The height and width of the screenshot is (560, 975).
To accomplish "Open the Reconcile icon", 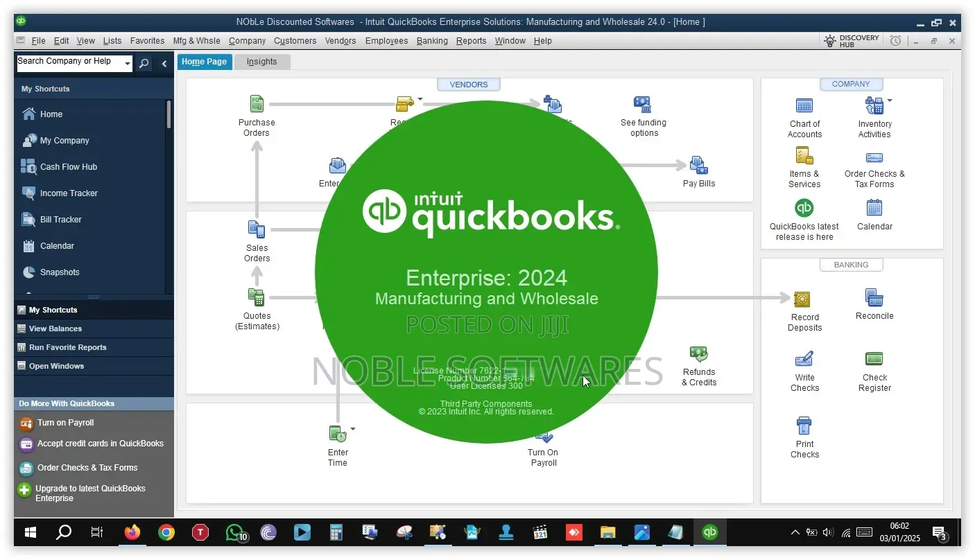I will (874, 297).
